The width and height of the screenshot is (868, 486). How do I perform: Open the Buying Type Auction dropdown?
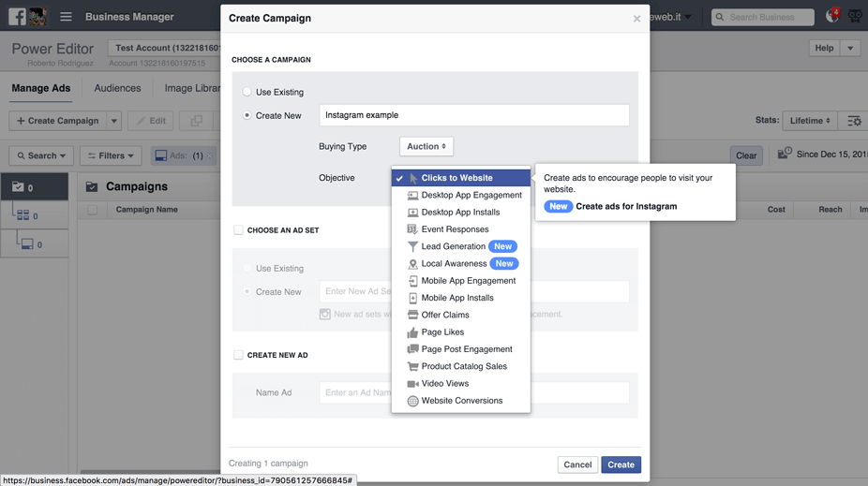click(427, 146)
